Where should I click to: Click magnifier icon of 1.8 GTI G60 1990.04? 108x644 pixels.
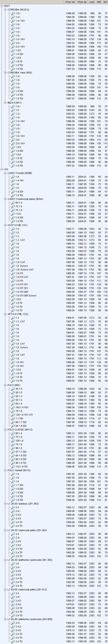point(13,292)
